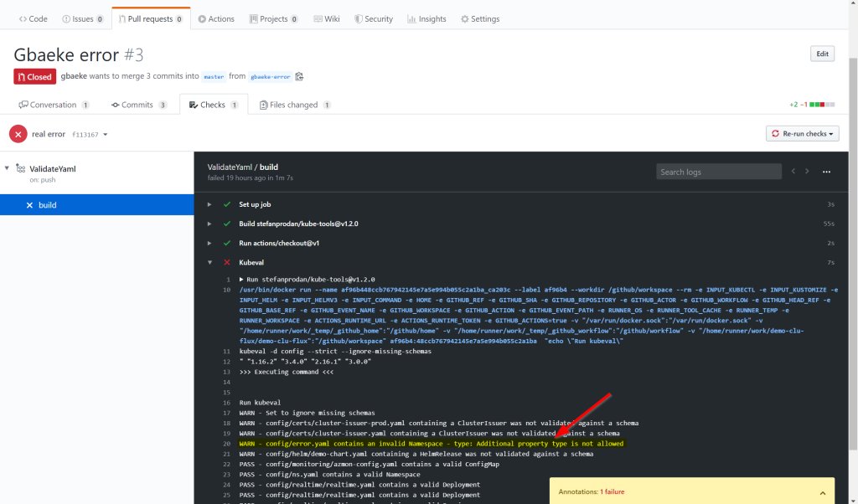858x504 pixels.
Task: Collapse the Kubeval step details
Action: (x=209, y=262)
